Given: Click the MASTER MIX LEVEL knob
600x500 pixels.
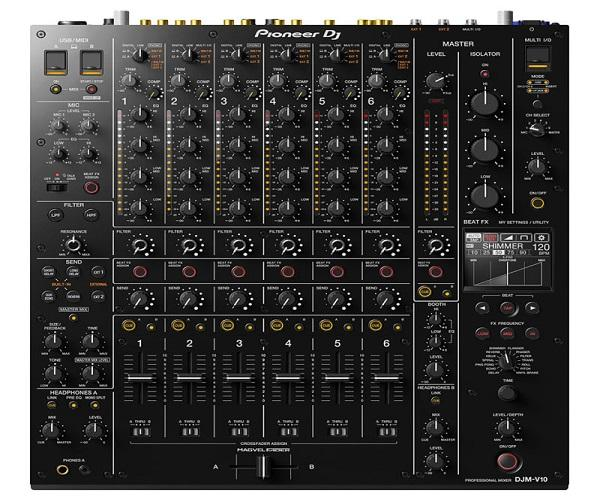Looking at the screenshot, I should tap(91, 373).
